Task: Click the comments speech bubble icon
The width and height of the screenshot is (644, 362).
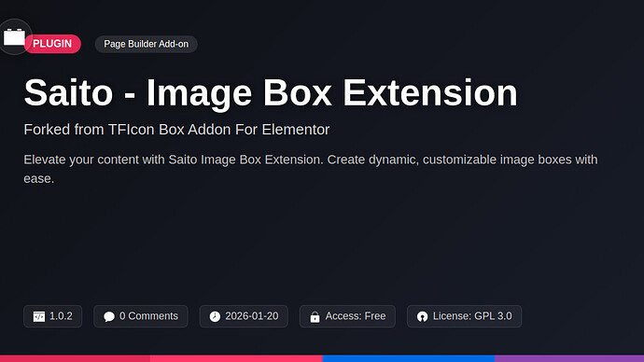Action: 109,316
